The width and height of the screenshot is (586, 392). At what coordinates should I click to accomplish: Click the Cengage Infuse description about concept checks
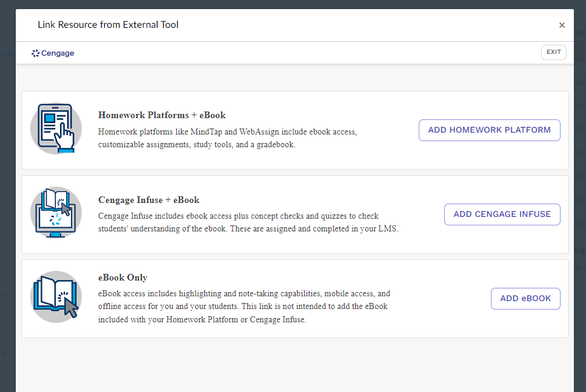[x=248, y=222]
